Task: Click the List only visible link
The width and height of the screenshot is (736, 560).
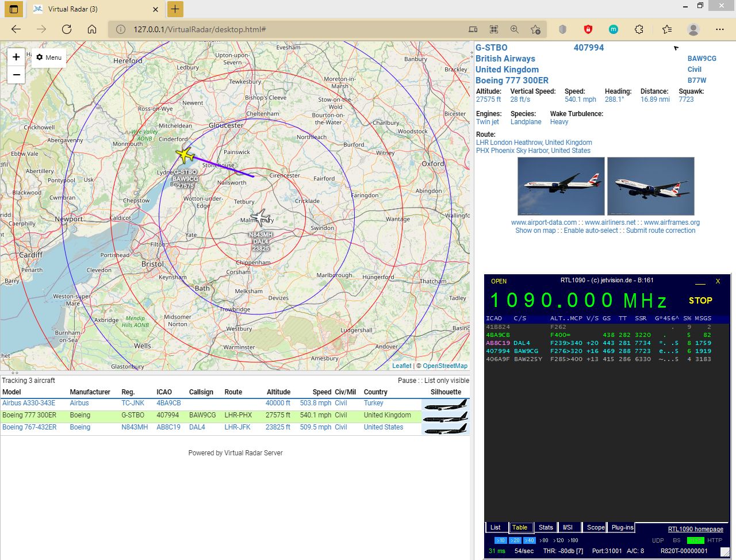Action: click(447, 381)
